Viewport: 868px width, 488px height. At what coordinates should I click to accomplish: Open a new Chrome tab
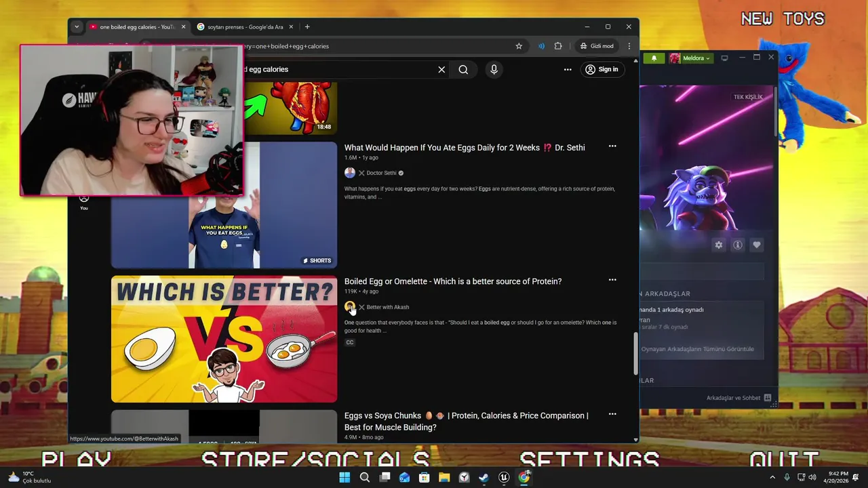coord(307,27)
